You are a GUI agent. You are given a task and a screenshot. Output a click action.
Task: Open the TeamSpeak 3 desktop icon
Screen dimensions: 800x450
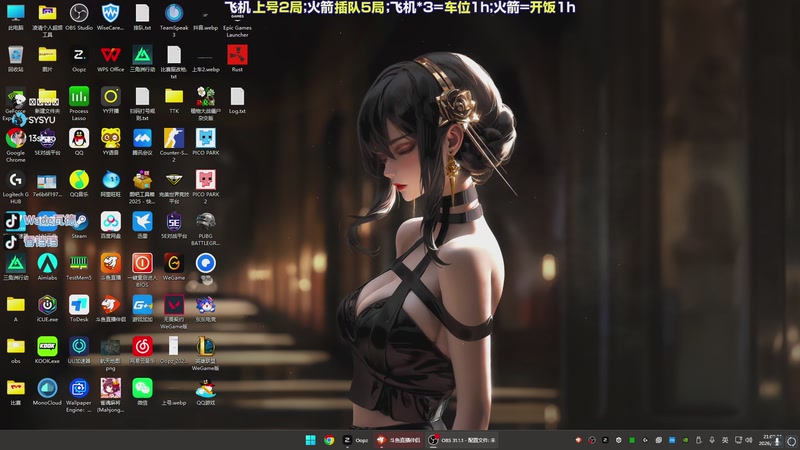[x=173, y=19]
